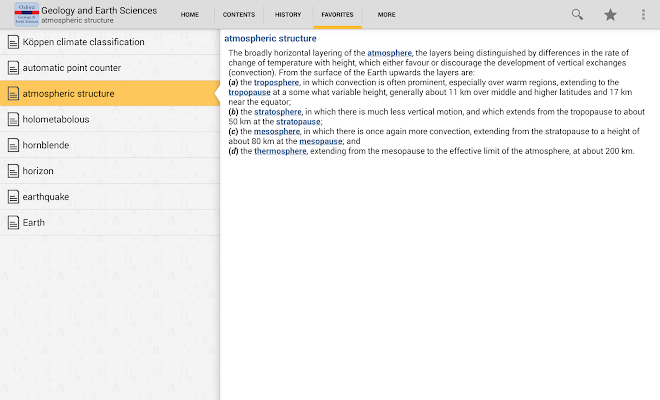Open the HISTORY tab
Screen dimensions: 660x400
click(288, 15)
